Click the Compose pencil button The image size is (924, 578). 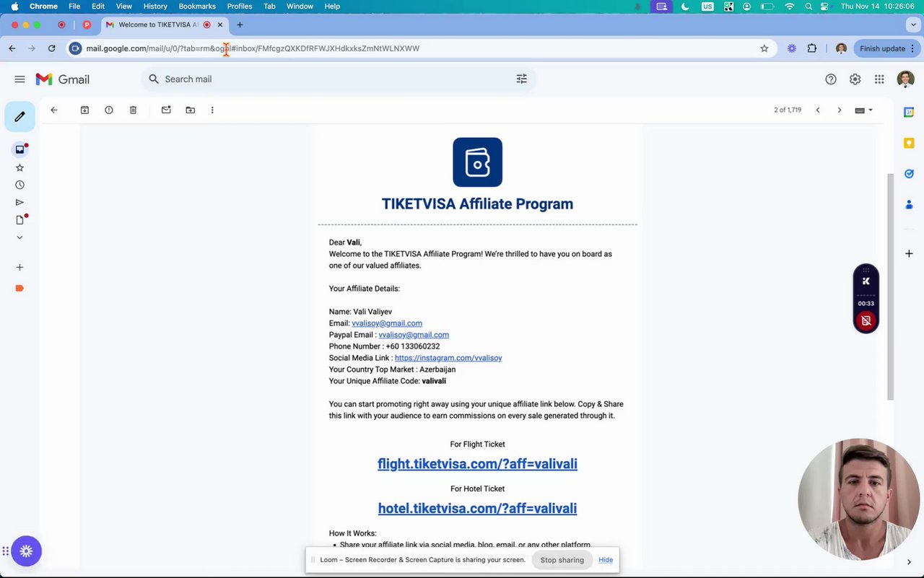[19, 116]
